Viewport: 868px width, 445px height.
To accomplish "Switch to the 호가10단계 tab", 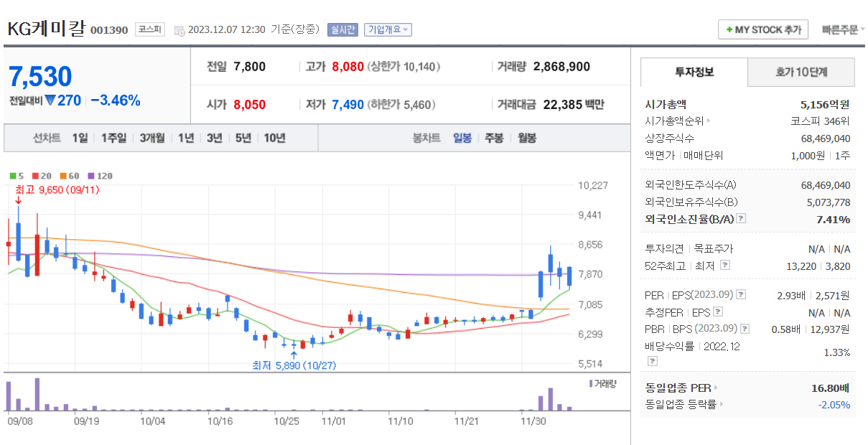I will tap(801, 72).
